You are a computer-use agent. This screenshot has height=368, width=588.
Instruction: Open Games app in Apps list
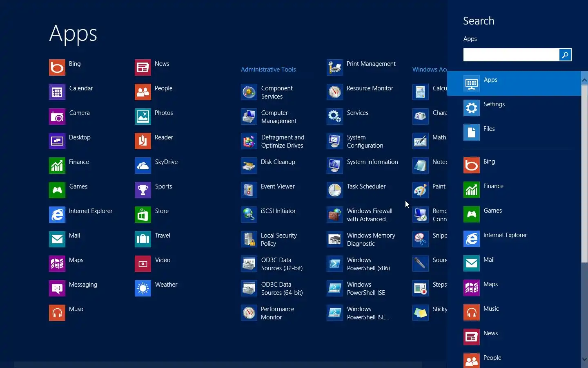[x=57, y=190]
